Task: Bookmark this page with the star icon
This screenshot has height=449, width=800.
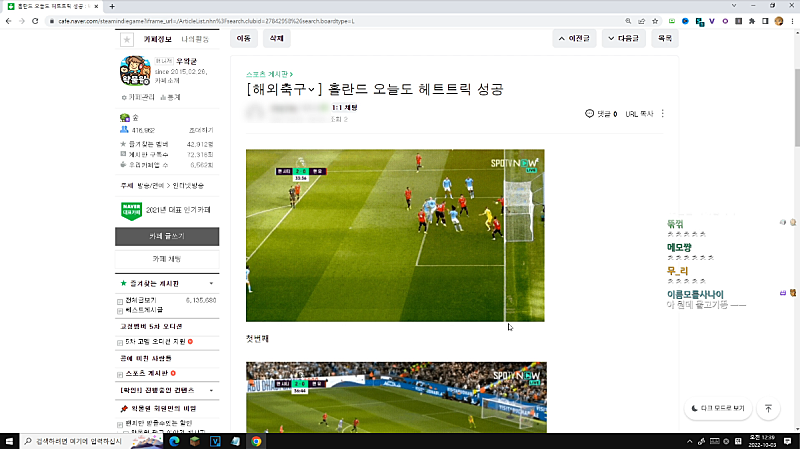Action: pos(655,21)
